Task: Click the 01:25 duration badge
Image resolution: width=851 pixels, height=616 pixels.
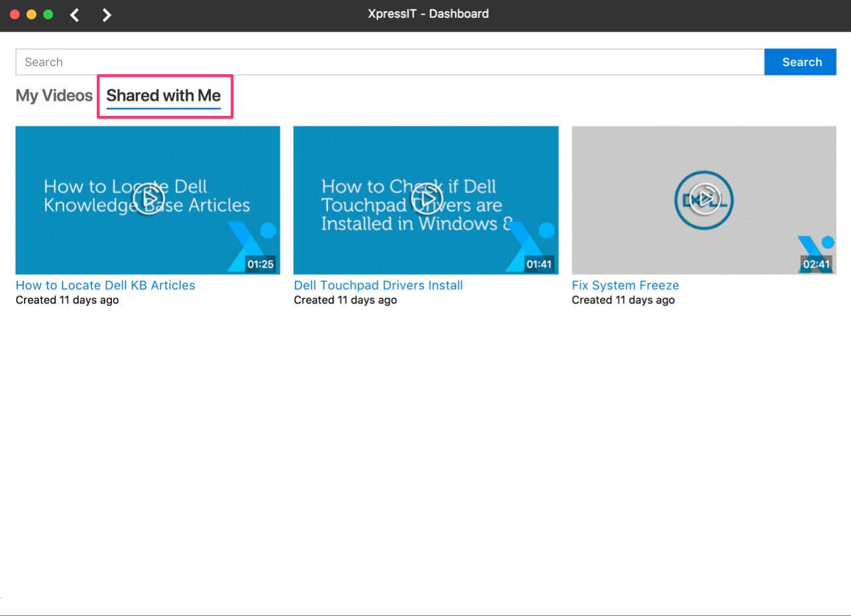Action: (260, 264)
